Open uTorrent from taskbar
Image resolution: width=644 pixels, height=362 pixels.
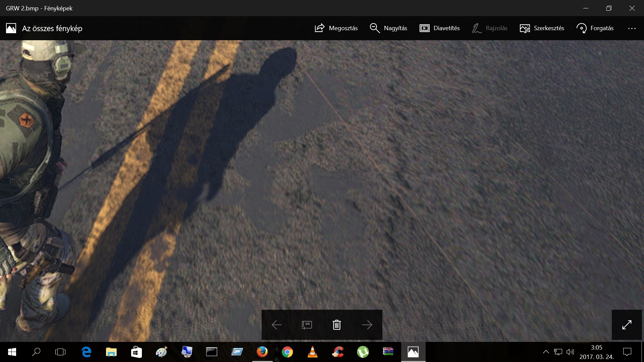click(x=363, y=352)
